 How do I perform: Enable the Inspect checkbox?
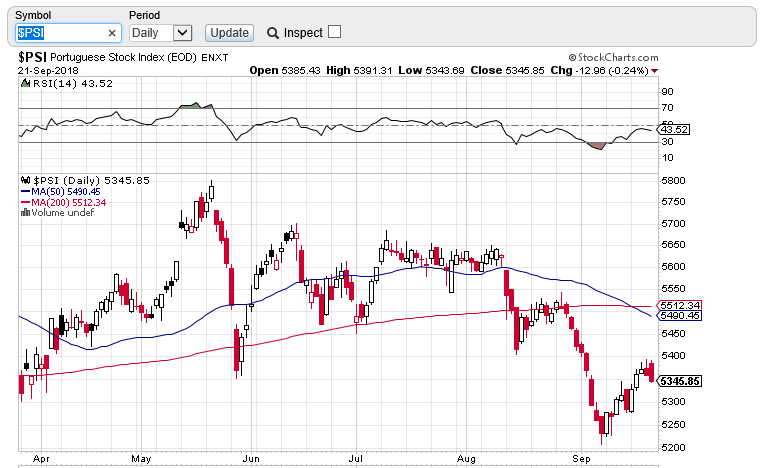pos(334,32)
